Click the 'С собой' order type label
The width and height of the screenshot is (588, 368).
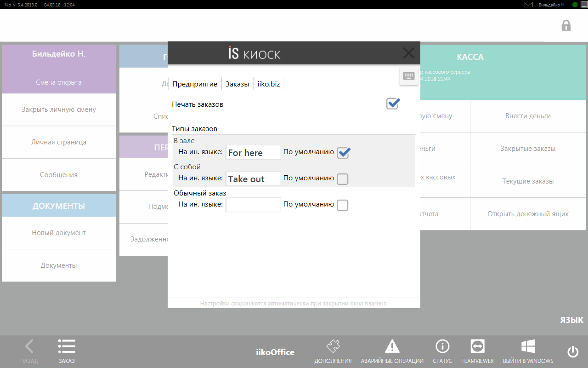click(x=187, y=167)
